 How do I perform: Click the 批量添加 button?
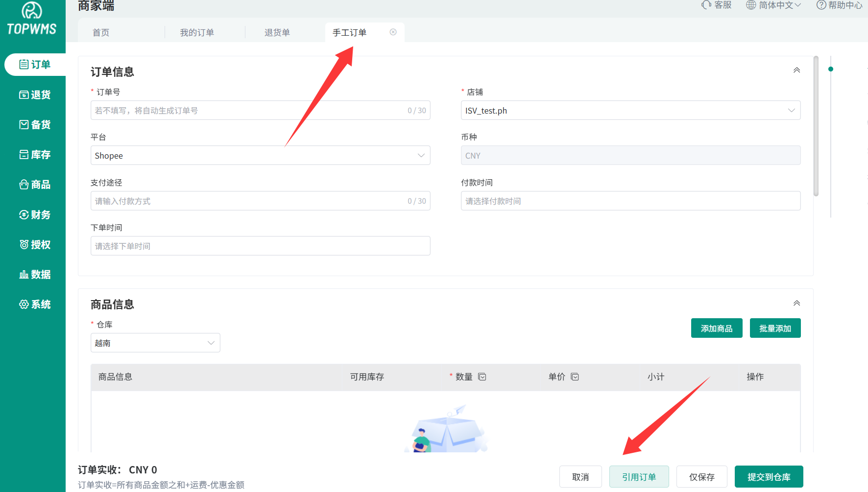(x=775, y=328)
